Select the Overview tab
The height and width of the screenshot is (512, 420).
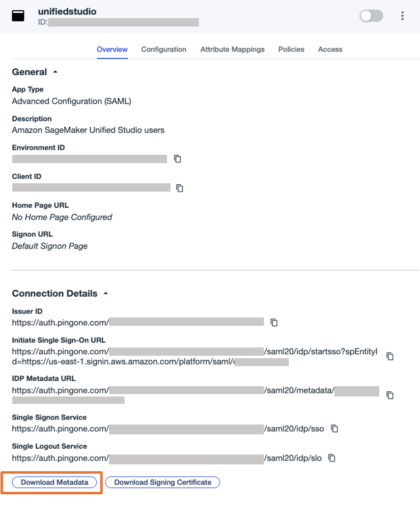click(112, 49)
